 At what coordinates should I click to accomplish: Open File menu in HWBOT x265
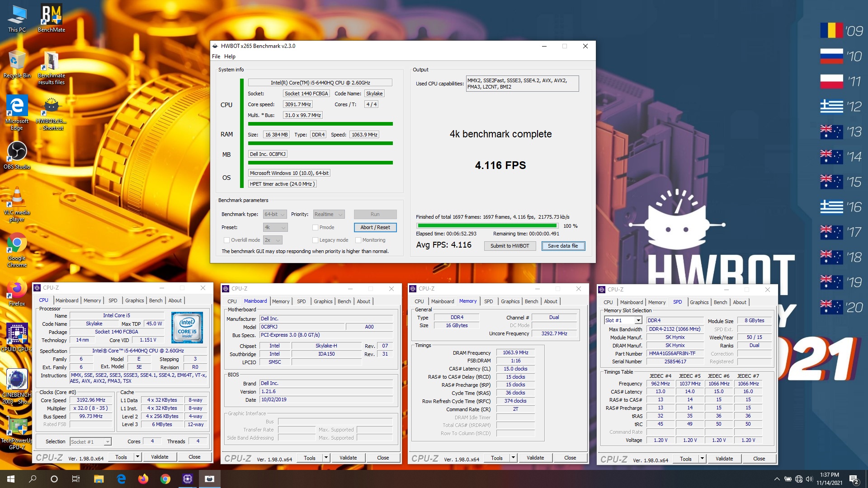point(216,56)
